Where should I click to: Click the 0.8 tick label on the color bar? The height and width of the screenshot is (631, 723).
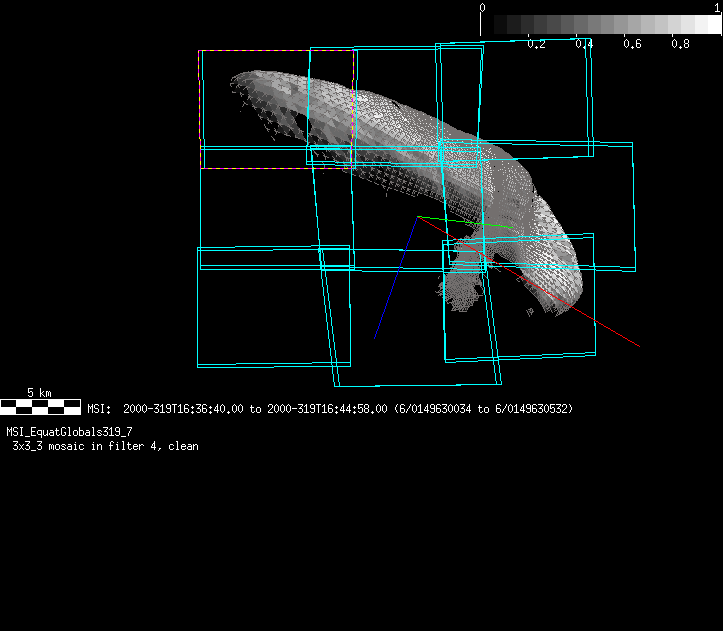point(680,44)
